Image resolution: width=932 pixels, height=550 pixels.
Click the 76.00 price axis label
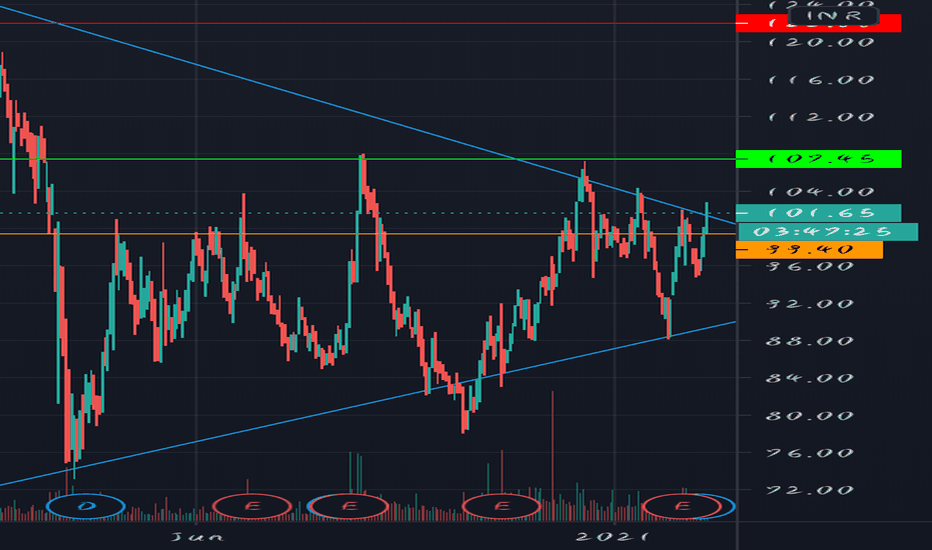point(811,453)
